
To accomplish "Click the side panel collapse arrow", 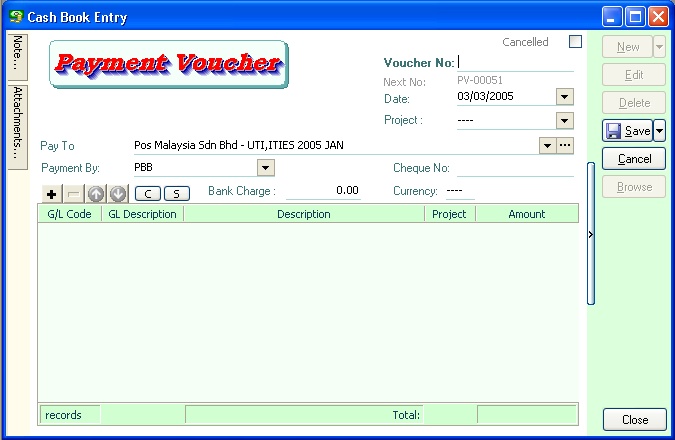I will click(x=590, y=234).
